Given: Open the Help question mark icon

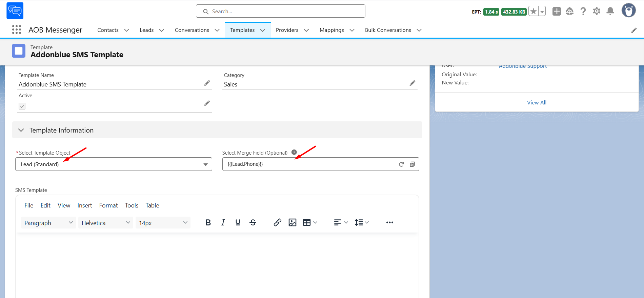Looking at the screenshot, I should tap(583, 12).
